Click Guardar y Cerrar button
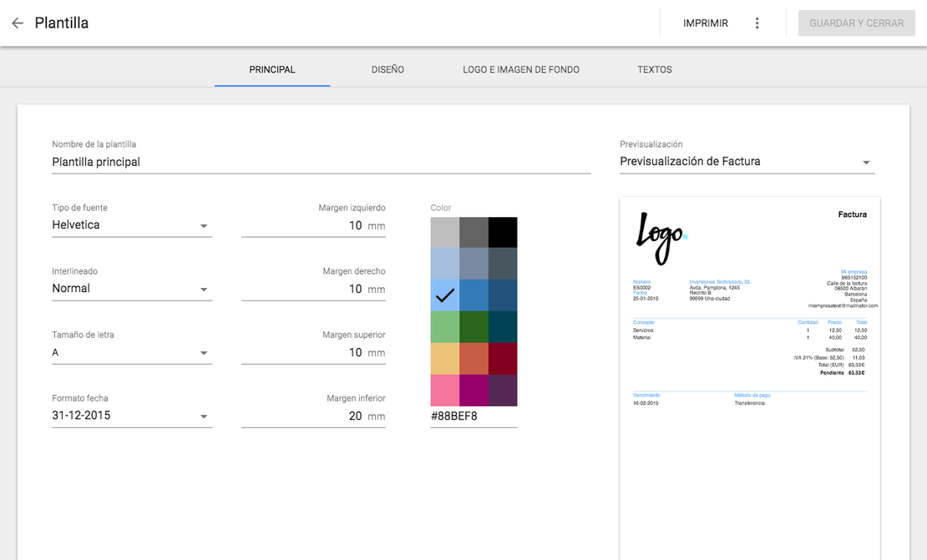The image size is (927, 560). pyautogui.click(x=856, y=23)
